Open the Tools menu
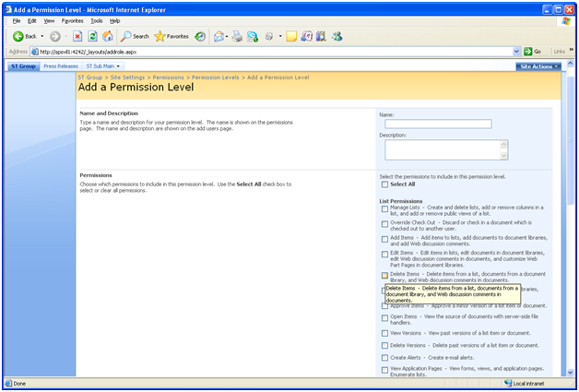 97,21
